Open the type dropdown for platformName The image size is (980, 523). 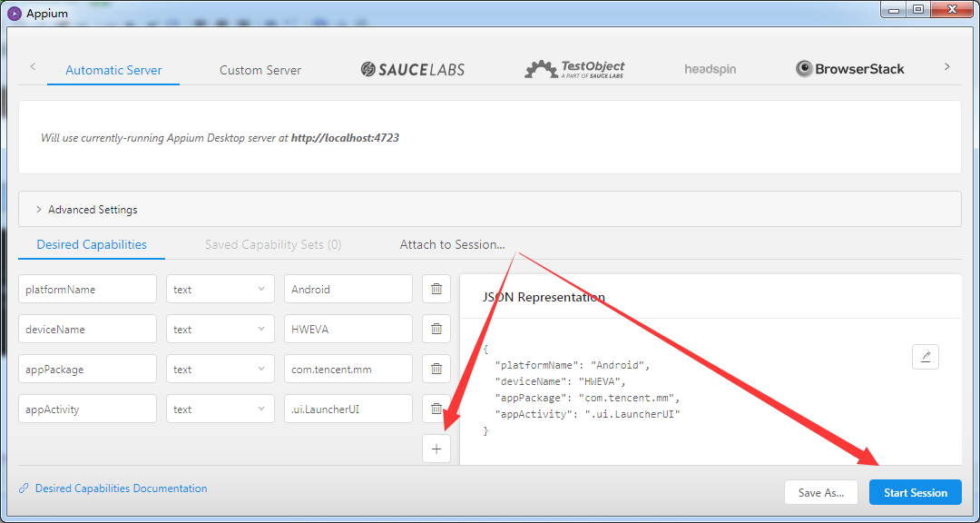point(220,289)
